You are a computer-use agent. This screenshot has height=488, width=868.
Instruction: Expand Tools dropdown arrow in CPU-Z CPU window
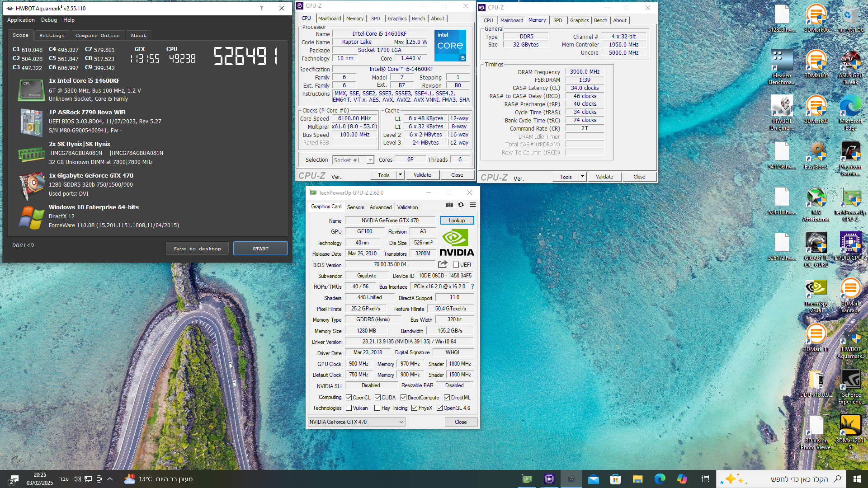[400, 175]
